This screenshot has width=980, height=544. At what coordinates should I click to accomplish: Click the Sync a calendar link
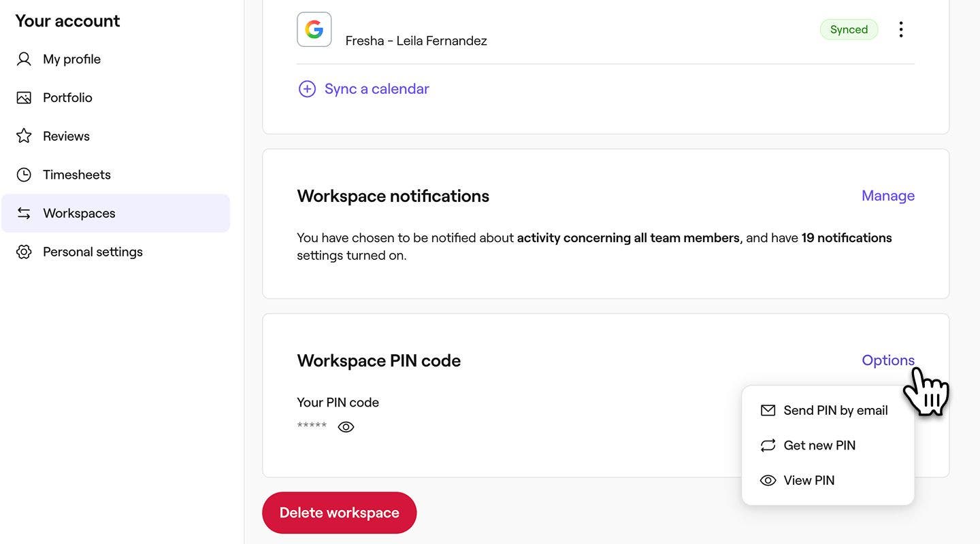pyautogui.click(x=376, y=89)
